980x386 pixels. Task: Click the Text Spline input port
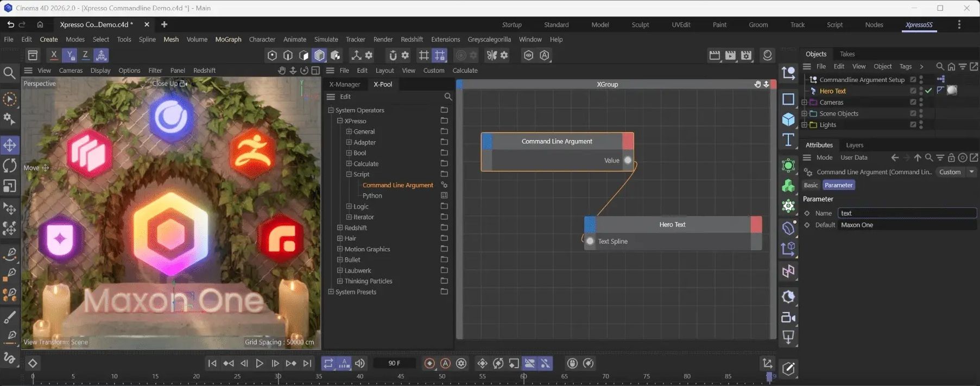pyautogui.click(x=590, y=241)
